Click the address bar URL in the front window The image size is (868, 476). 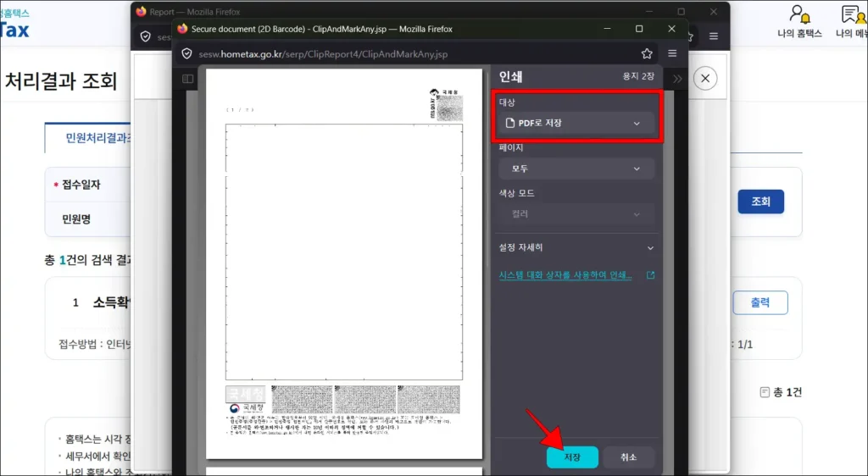(x=323, y=54)
